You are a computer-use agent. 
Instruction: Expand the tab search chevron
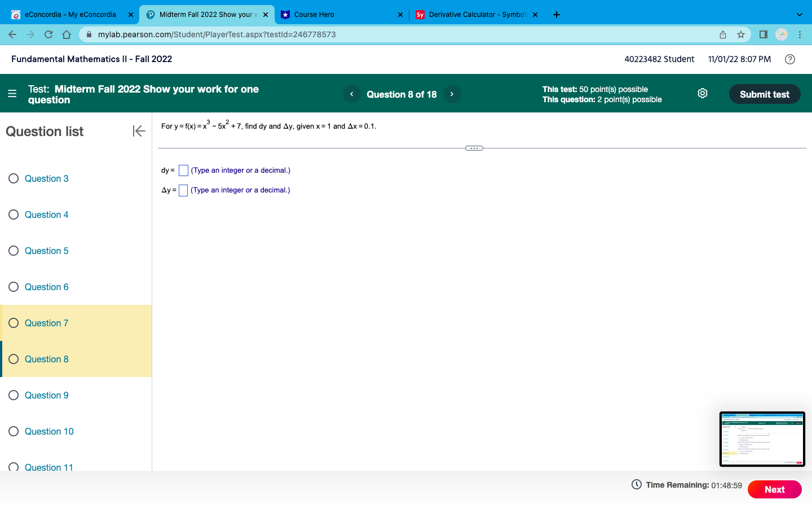pyautogui.click(x=799, y=15)
